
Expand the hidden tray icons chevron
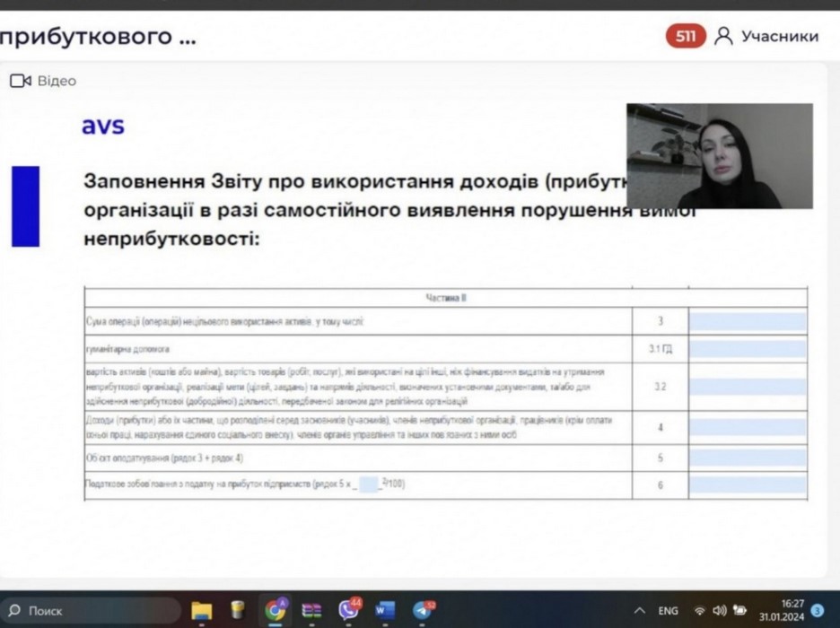coord(639,611)
